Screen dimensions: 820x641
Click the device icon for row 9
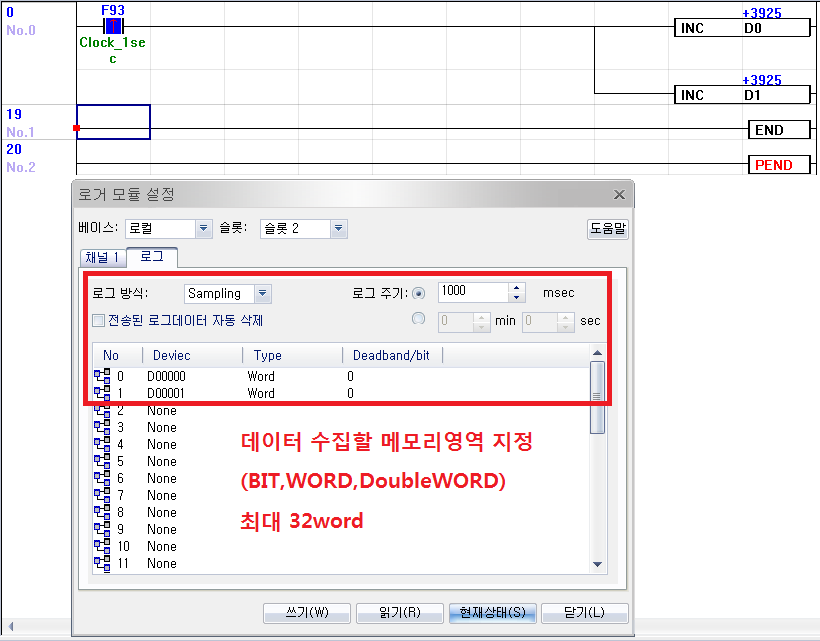102,529
